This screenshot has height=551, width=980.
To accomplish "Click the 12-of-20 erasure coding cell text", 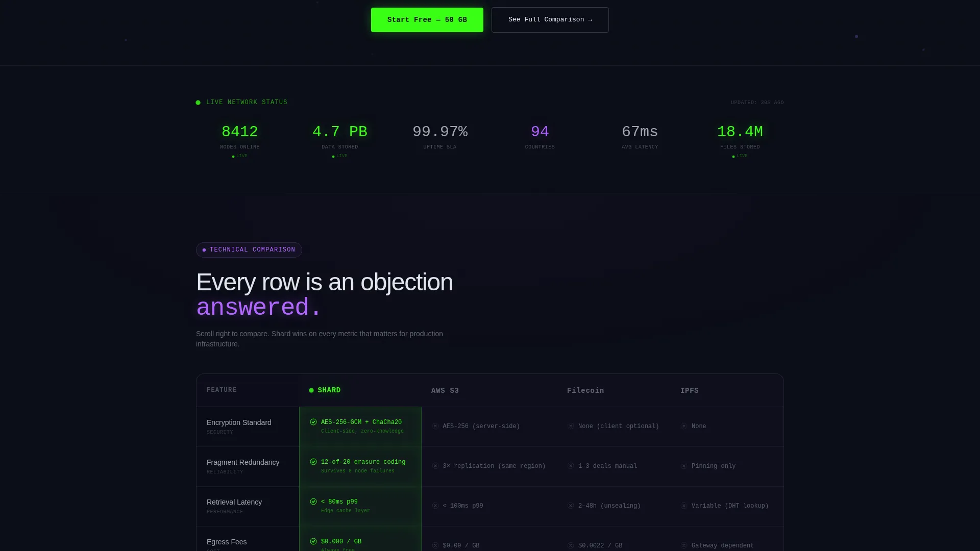I will (x=363, y=462).
